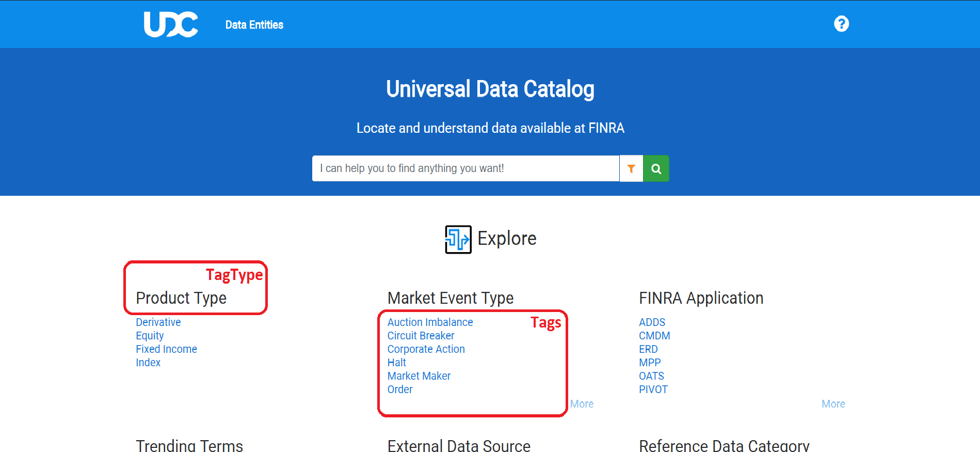This screenshot has height=452, width=980.
Task: Click the Explore section title
Action: point(507,239)
